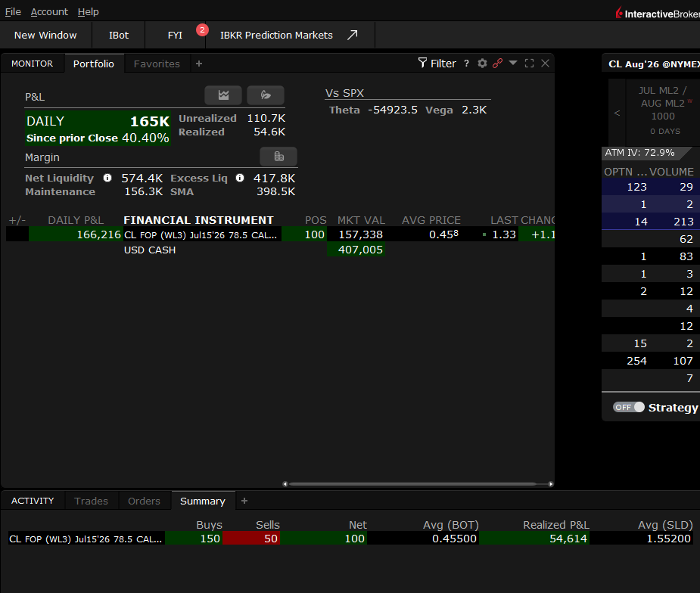
Task: Click the ACTIVITY panel label
Action: click(x=33, y=501)
